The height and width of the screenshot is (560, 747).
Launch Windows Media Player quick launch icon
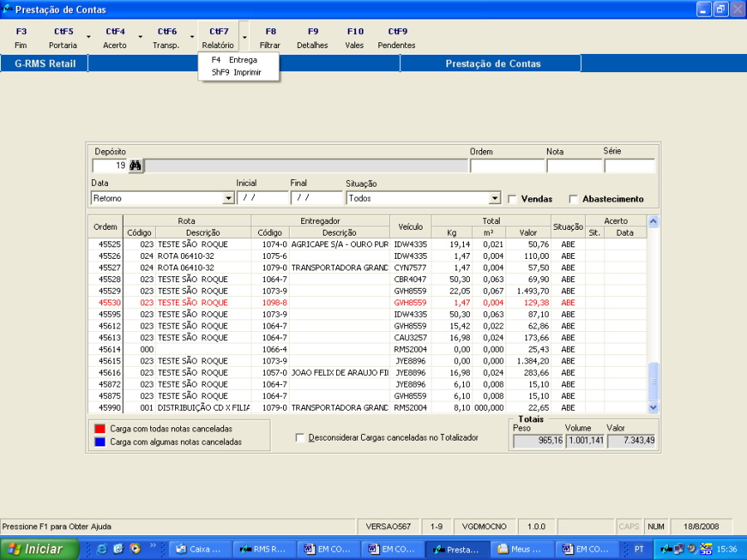click(x=135, y=549)
